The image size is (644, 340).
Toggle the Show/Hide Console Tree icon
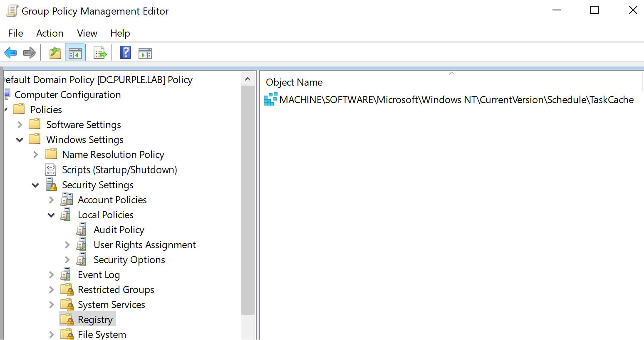pos(75,52)
